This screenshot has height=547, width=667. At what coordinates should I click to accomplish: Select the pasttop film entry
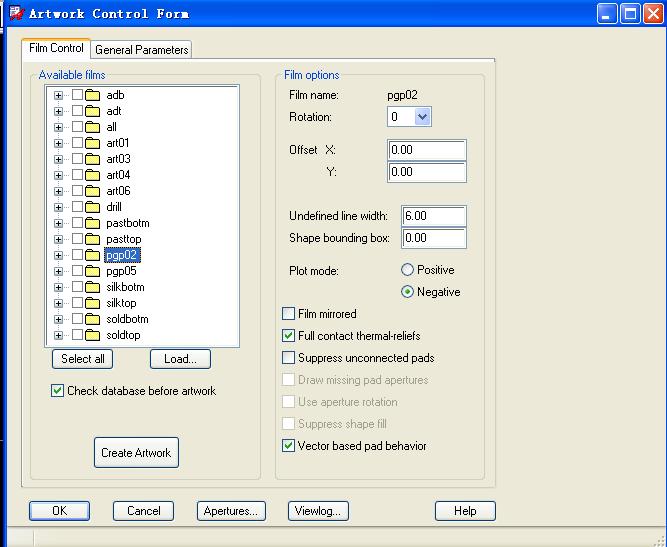tap(123, 239)
